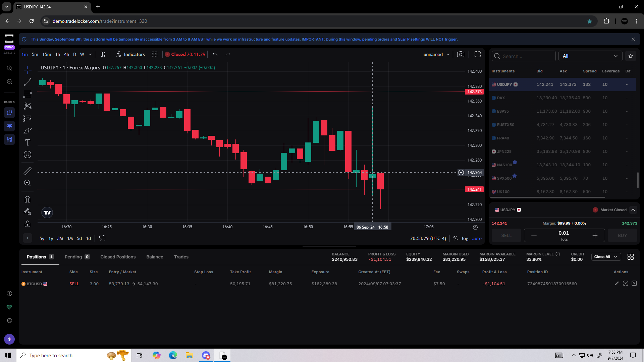This screenshot has height=362, width=644.
Task: Click the close position icon for BTCUSD
Action: (x=634, y=284)
